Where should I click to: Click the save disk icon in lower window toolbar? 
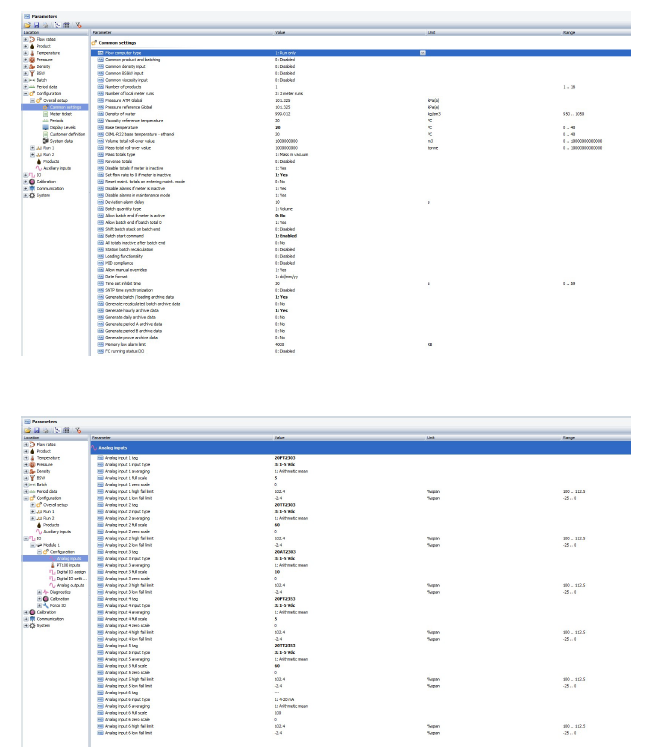(36, 430)
